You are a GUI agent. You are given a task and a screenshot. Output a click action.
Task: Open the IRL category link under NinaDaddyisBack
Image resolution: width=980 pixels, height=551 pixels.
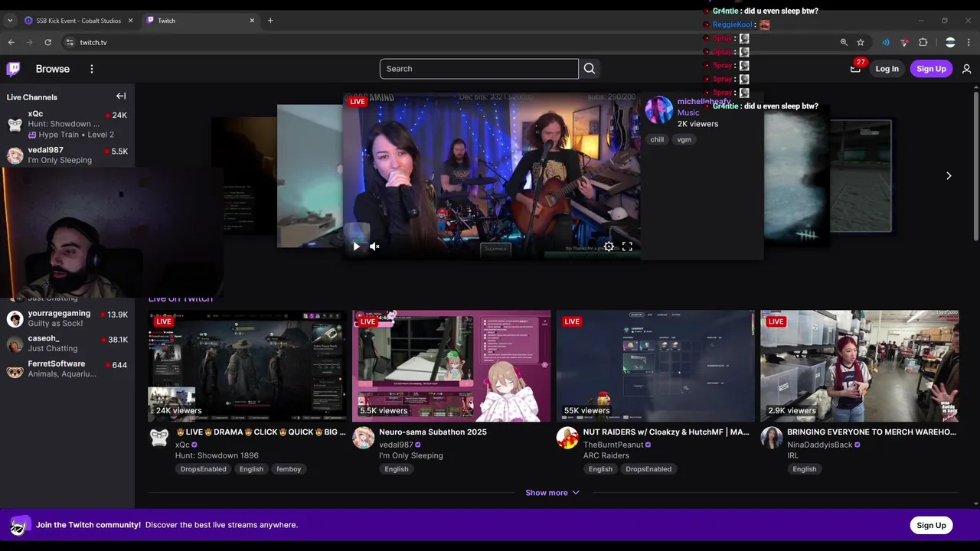pos(792,455)
